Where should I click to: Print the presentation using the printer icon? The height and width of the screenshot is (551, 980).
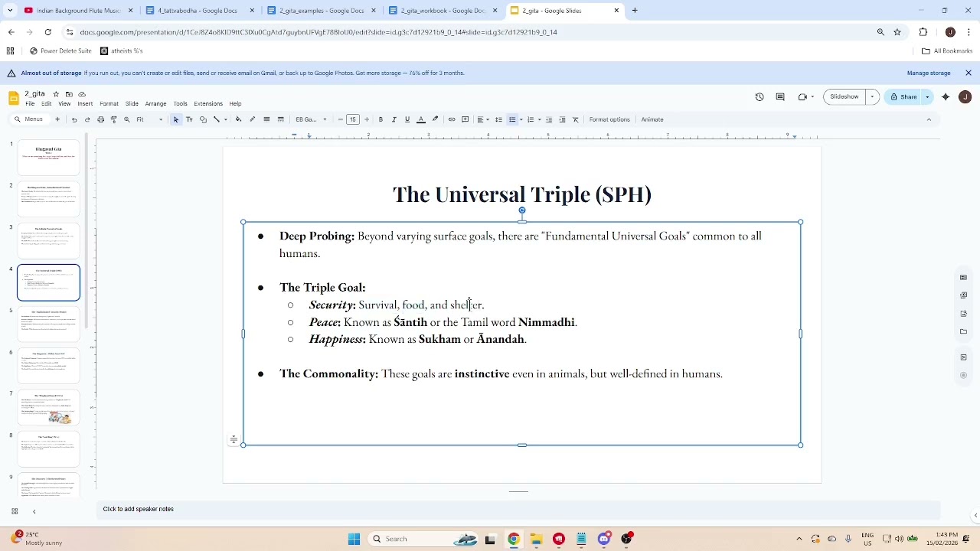coord(100,119)
